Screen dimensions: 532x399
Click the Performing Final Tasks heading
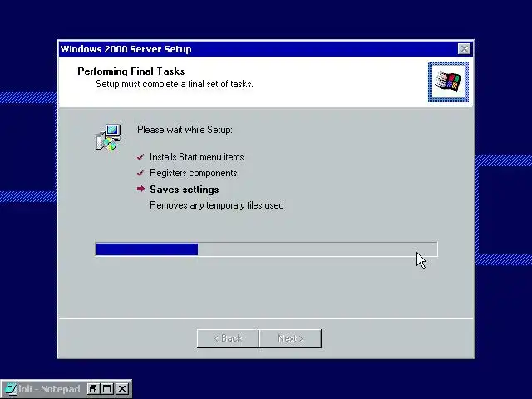click(131, 71)
